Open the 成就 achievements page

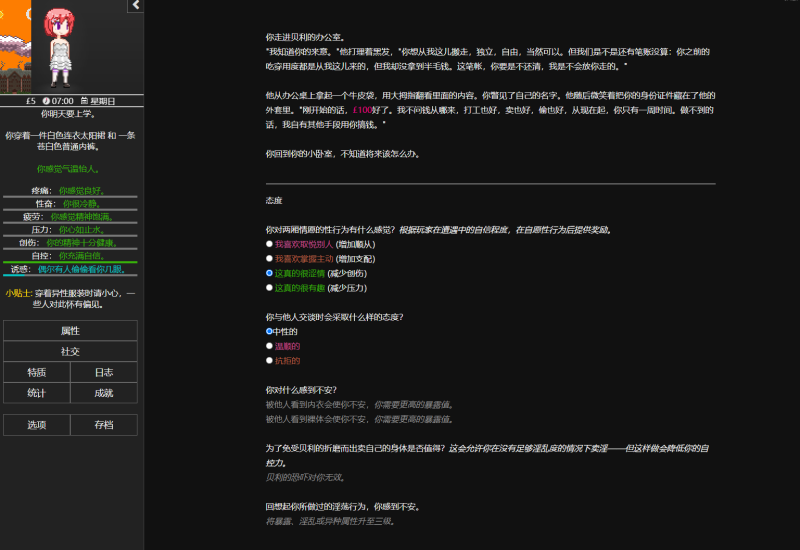(104, 393)
